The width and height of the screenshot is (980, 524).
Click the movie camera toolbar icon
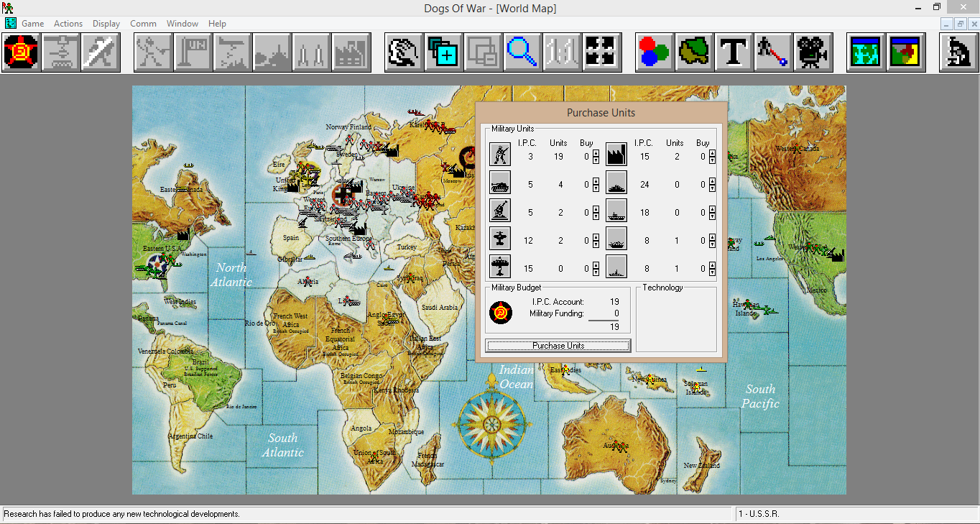click(813, 52)
